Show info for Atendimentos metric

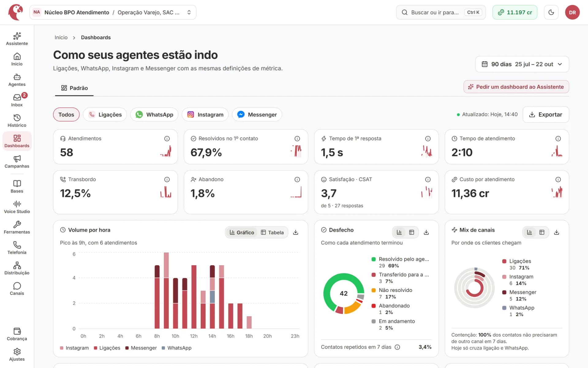[x=167, y=139]
